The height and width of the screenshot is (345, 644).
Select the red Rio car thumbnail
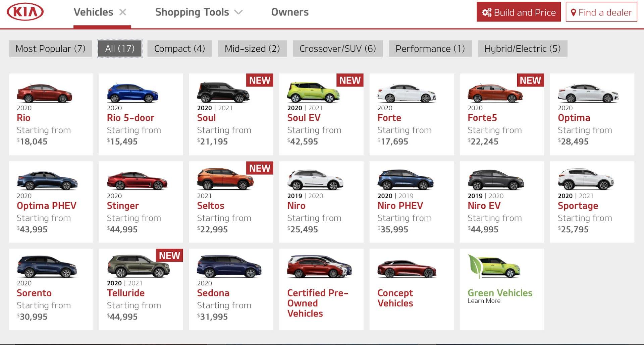44,93
